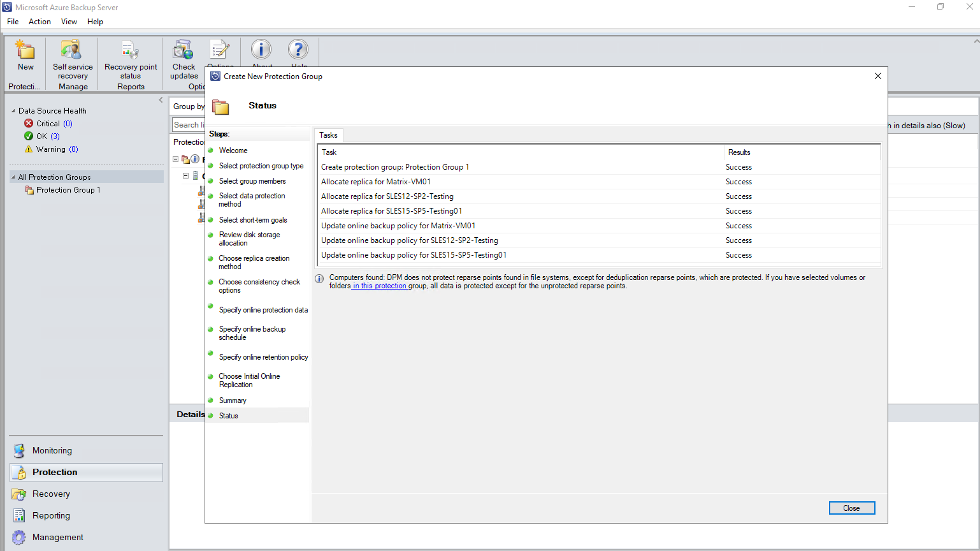
Task: Click the OK (3) count link
Action: (x=55, y=136)
